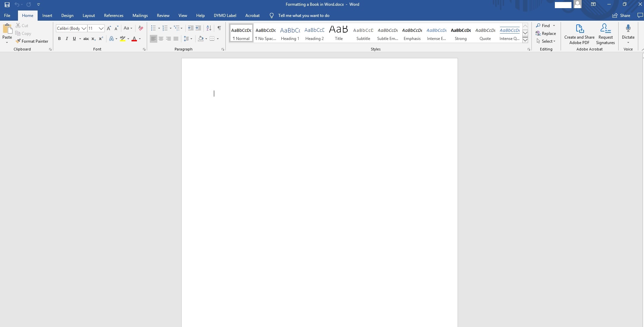The image size is (644, 327).
Task: Apply the Heading 1 style
Action: point(290,33)
